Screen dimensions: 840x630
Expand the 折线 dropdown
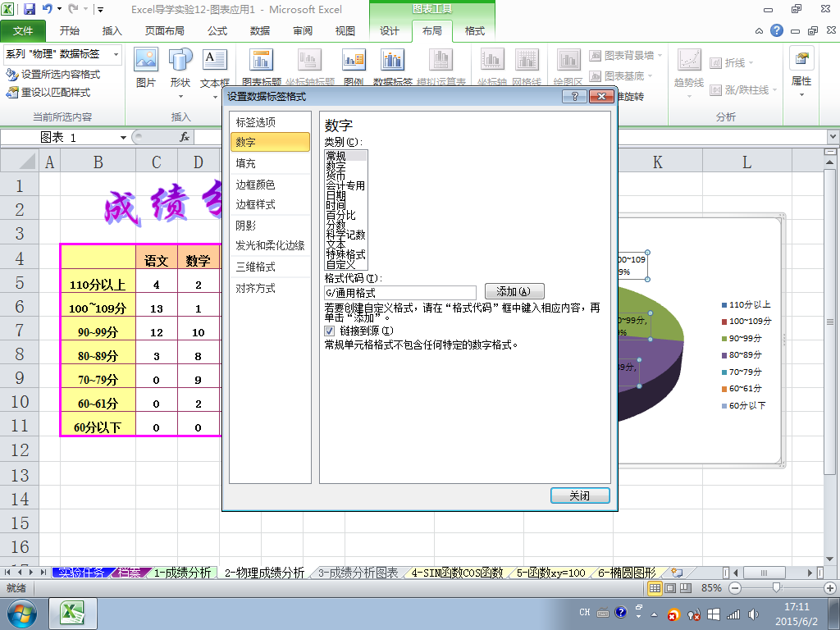(751, 62)
